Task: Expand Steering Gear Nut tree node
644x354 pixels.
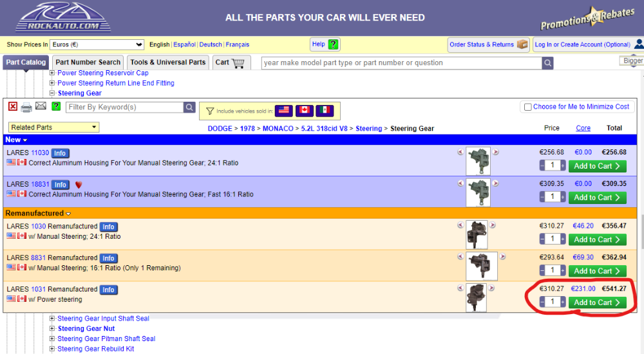Action: (x=52, y=328)
